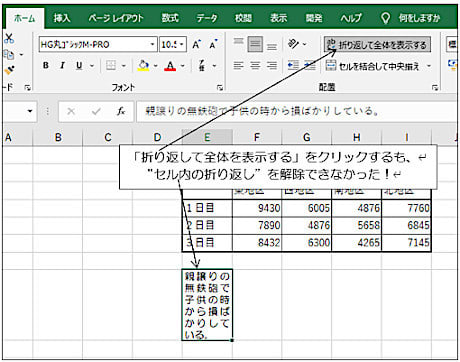Open フォント font dialog launcher
Screen dimensions: 460x362
coord(219,88)
